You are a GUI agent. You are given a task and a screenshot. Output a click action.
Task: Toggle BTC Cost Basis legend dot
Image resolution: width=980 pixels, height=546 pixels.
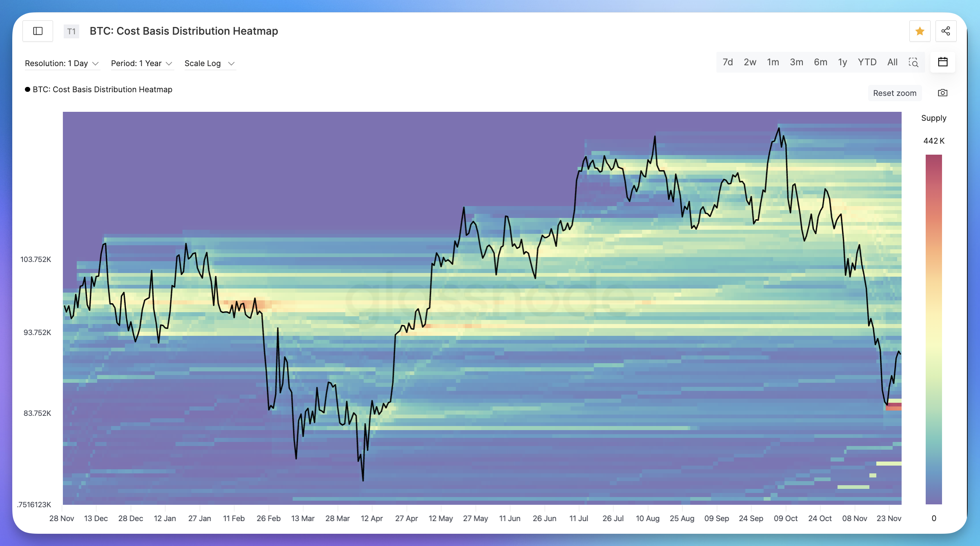click(x=27, y=89)
